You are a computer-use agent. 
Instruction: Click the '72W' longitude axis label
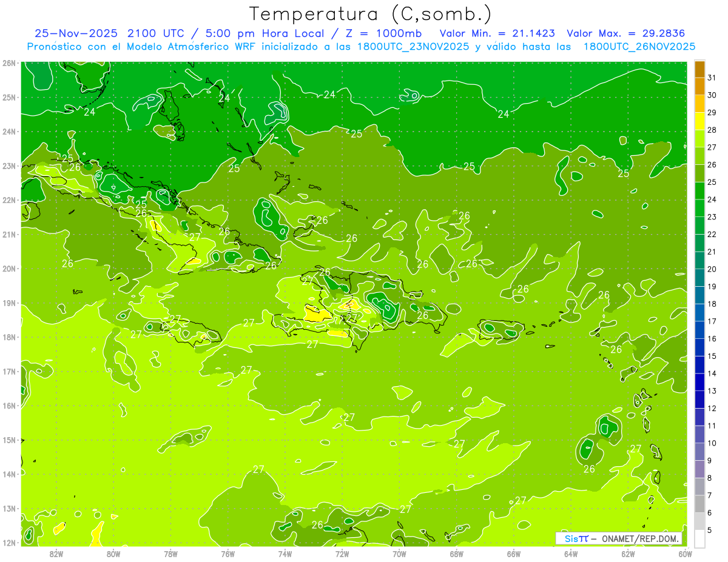(x=342, y=554)
